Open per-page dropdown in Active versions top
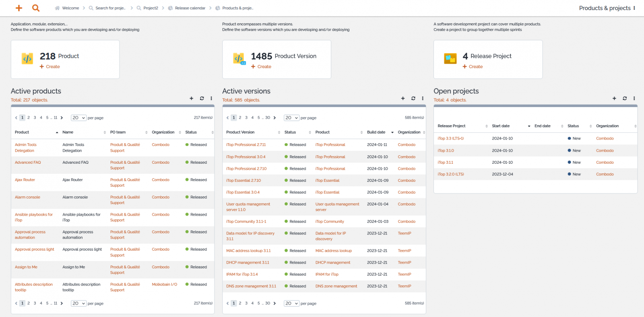The image size is (644, 317). pyautogui.click(x=291, y=118)
